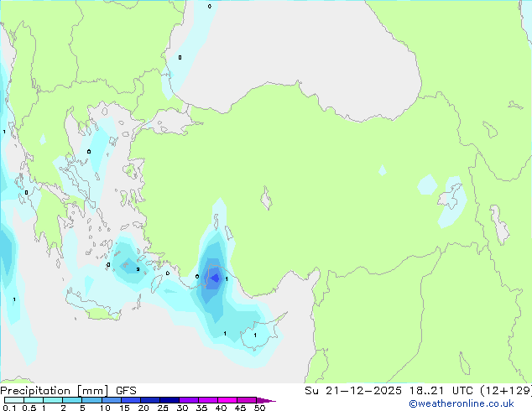Viewport: 532px width, 411px height.
Task: Click the over-50 arrow tip of legend
Action: [x=266, y=400]
